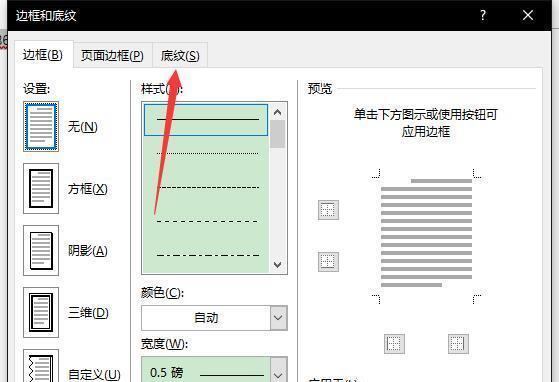The height and width of the screenshot is (382, 559).
Task: Select the solid line style
Action: [x=206, y=120]
